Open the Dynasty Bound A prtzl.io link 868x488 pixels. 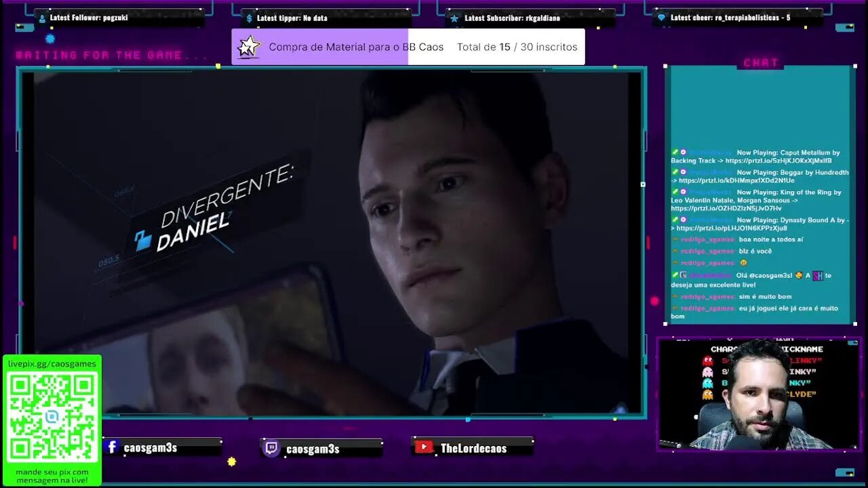pos(732,228)
